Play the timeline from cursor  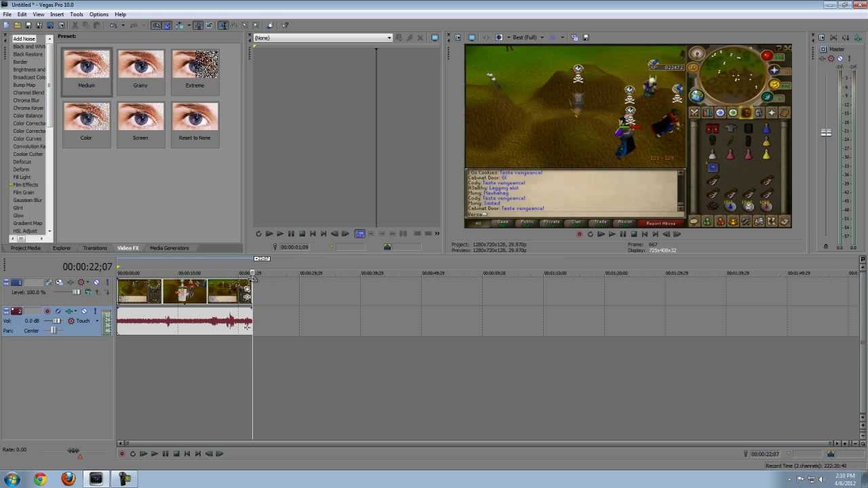point(154,453)
